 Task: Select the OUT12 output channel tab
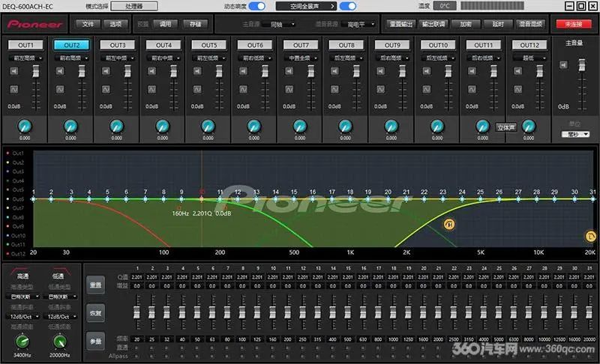pyautogui.click(x=529, y=45)
